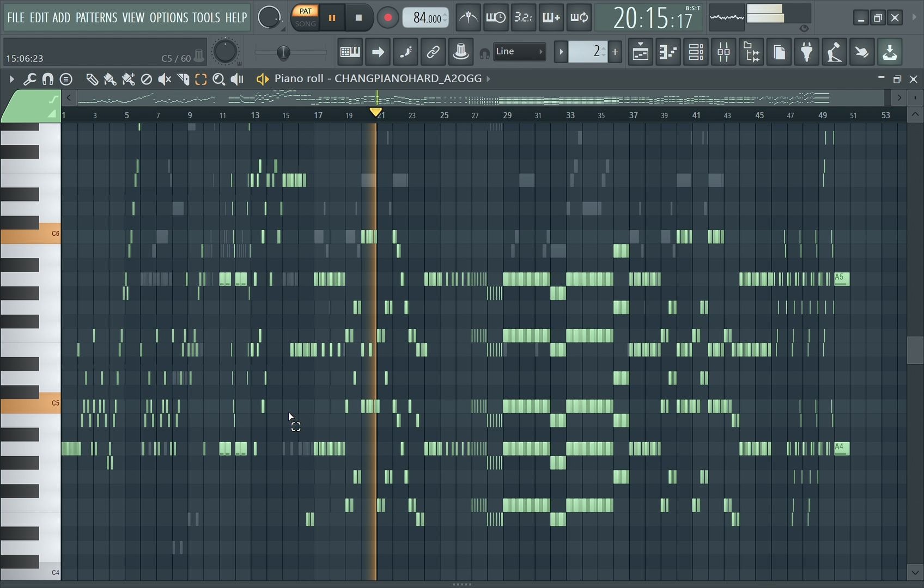Viewport: 924px width, 588px height.
Task: Open the ADD menu
Action: pos(61,17)
